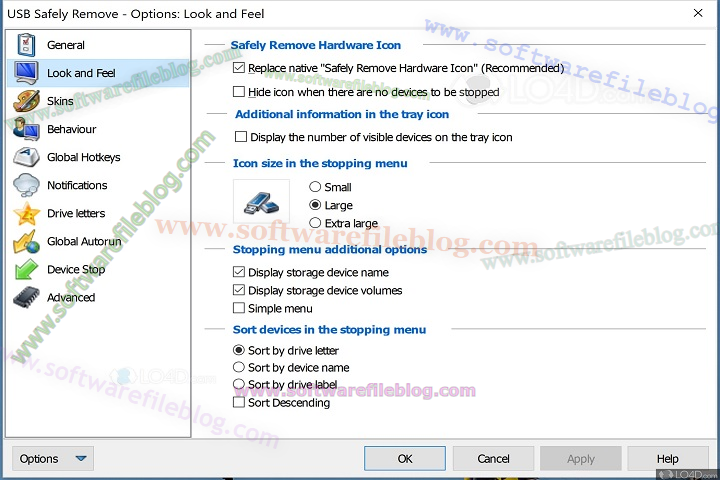Select the Small icon size radio
The image size is (720, 480).
[315, 187]
